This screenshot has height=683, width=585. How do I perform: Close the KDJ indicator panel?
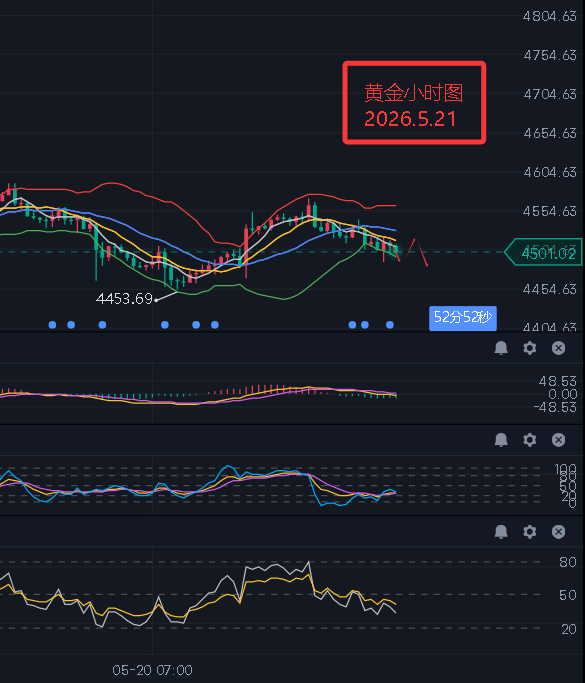(558, 440)
